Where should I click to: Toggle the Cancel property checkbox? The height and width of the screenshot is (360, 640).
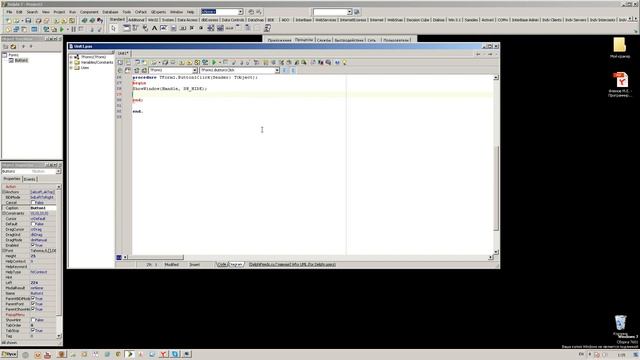(x=33, y=202)
